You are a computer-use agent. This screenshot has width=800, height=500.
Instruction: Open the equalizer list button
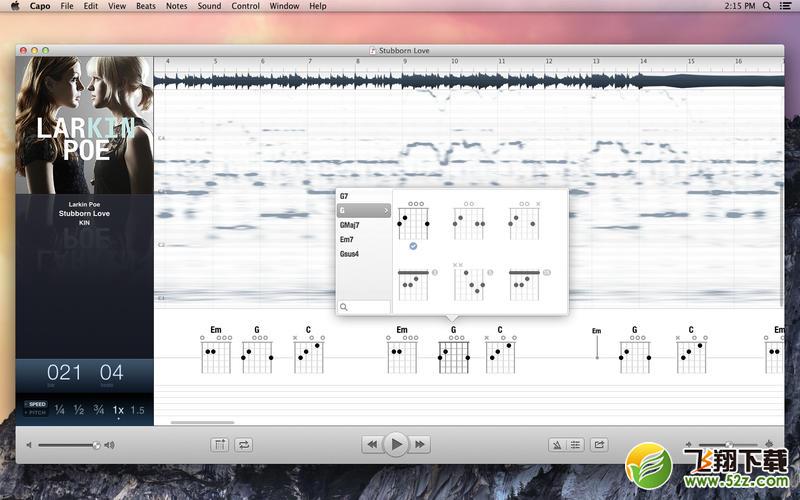click(x=575, y=445)
